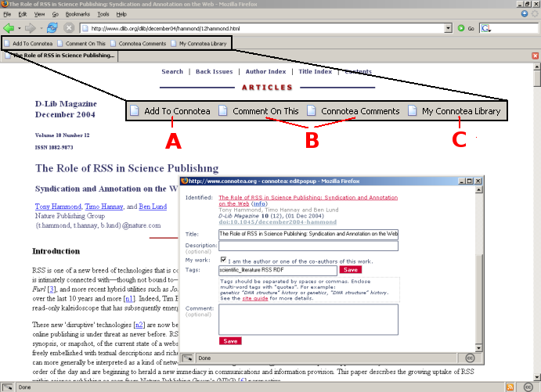Click footnote link [n1] in article text
Viewport: 541px width, 392px height.
tap(129, 299)
